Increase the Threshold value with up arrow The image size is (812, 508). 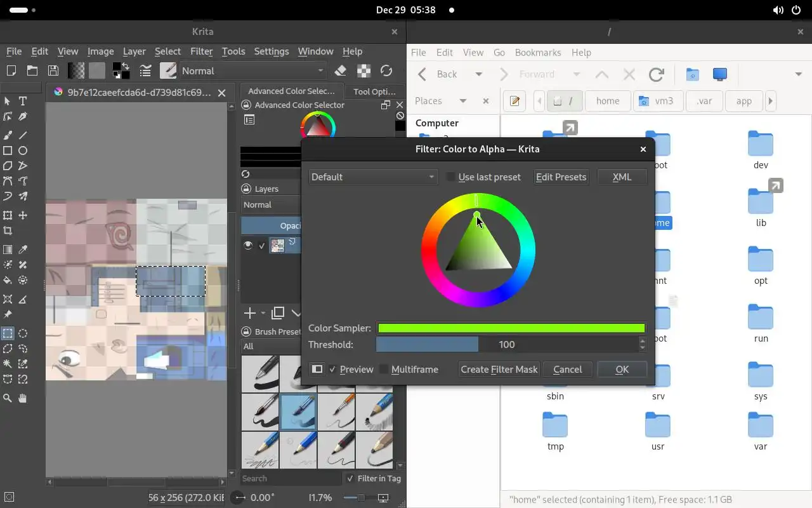point(643,340)
